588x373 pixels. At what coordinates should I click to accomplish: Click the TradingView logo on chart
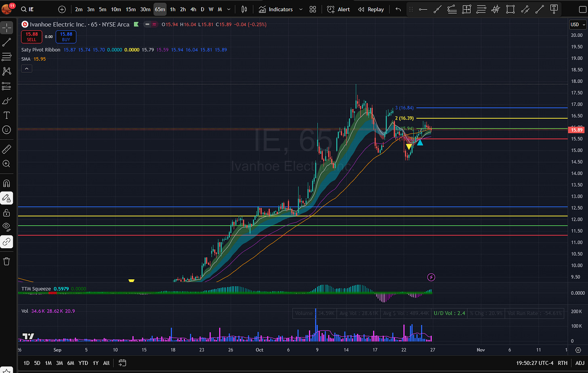(28, 336)
